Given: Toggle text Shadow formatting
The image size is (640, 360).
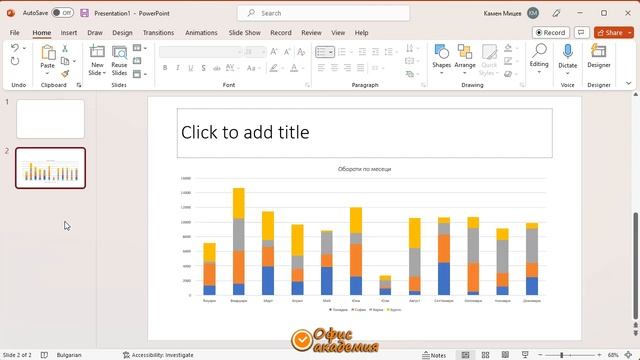Looking at the screenshot, I should (204, 68).
